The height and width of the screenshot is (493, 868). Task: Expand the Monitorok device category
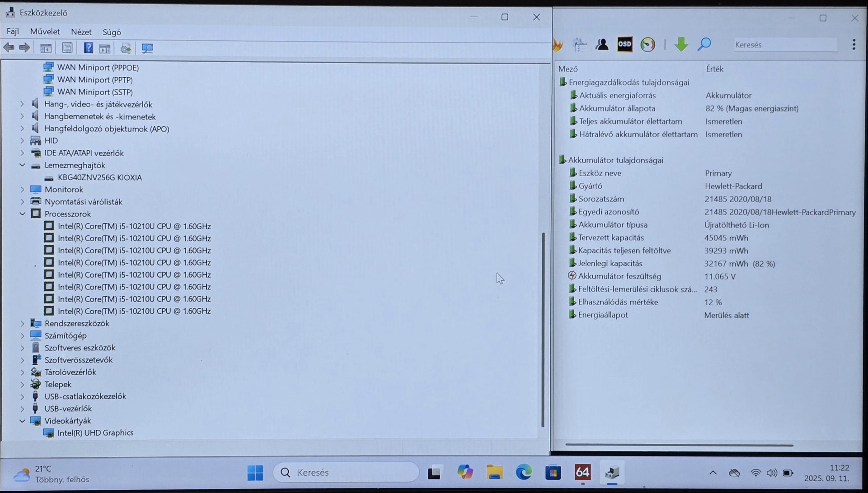tap(22, 190)
